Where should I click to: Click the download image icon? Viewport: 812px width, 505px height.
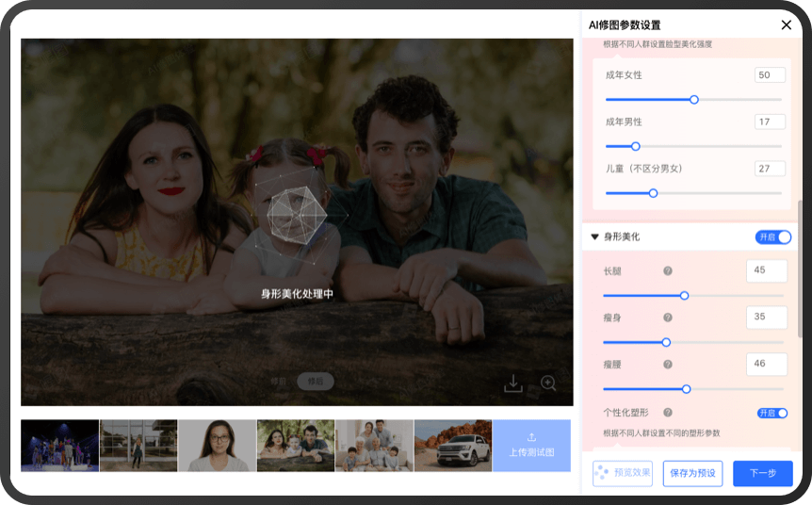(x=513, y=383)
